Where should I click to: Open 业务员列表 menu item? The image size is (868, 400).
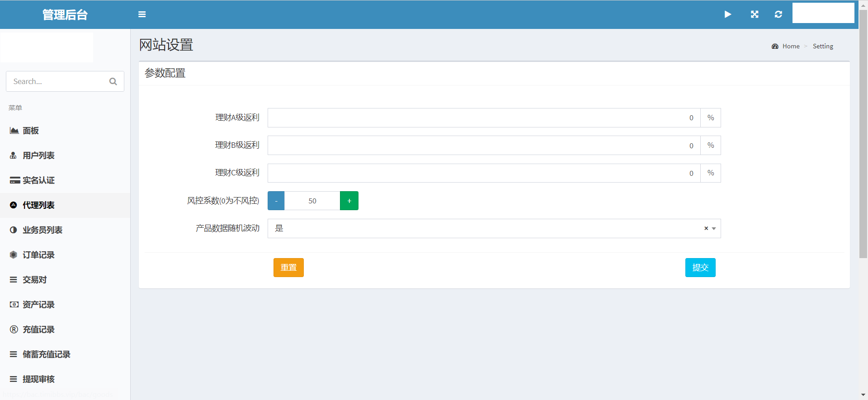pos(65,230)
